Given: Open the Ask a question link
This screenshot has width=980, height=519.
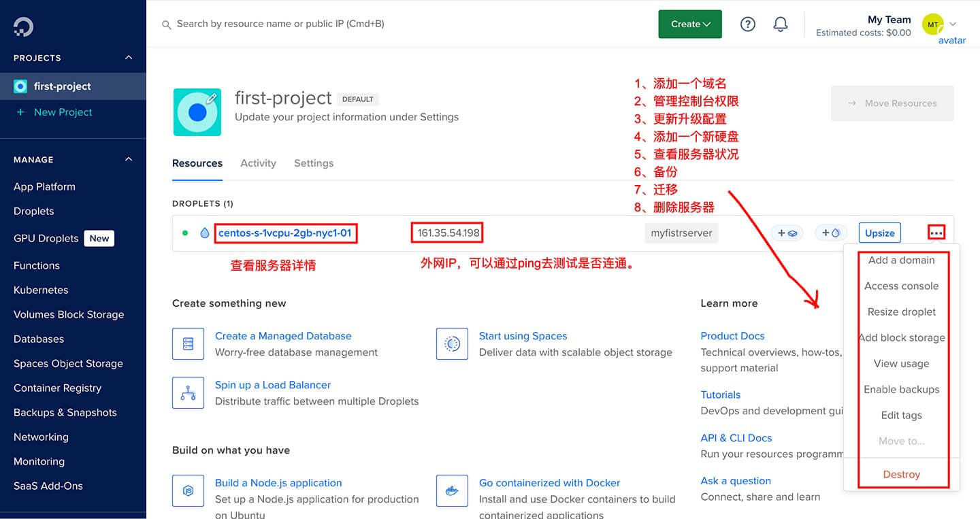Looking at the screenshot, I should click(x=736, y=481).
